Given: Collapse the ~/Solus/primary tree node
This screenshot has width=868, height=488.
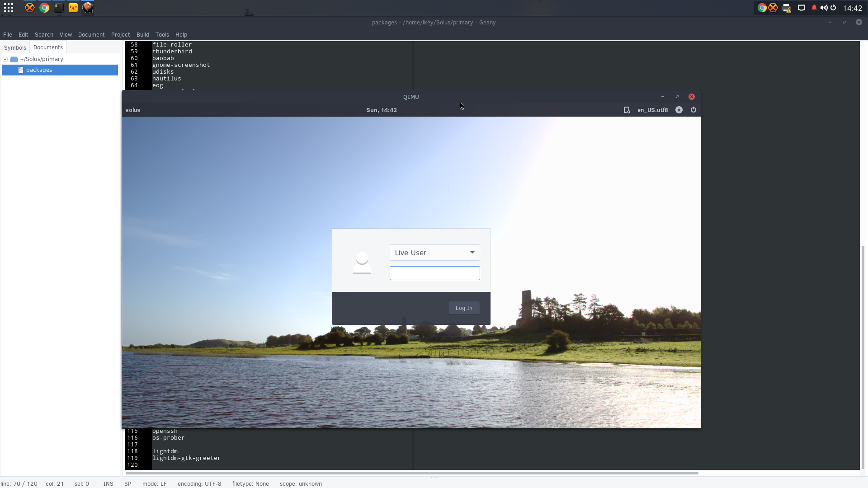Looking at the screenshot, I should [x=5, y=59].
